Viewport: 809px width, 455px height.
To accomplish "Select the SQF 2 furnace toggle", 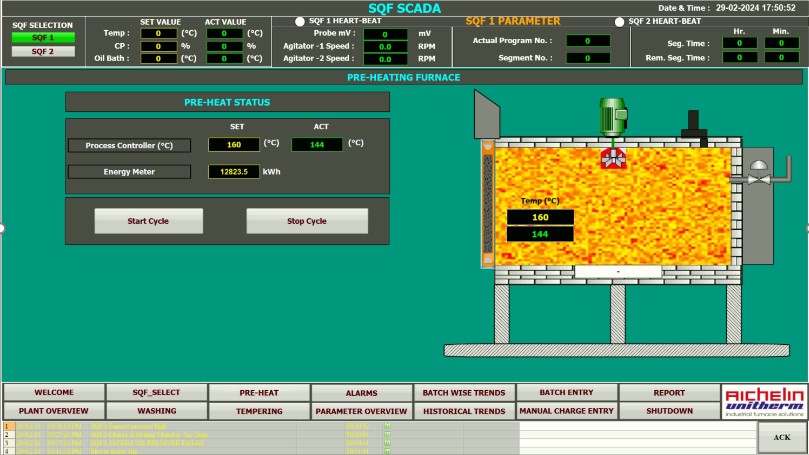I will pyautogui.click(x=42, y=51).
